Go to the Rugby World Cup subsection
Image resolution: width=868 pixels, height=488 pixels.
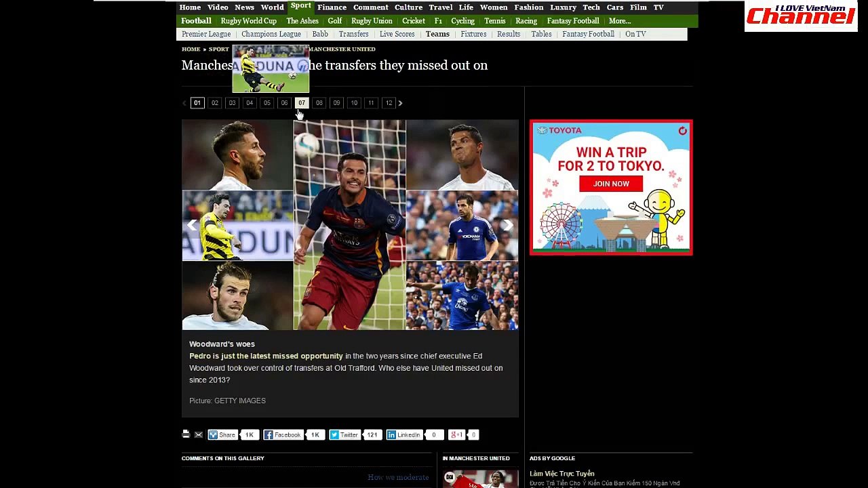click(248, 21)
